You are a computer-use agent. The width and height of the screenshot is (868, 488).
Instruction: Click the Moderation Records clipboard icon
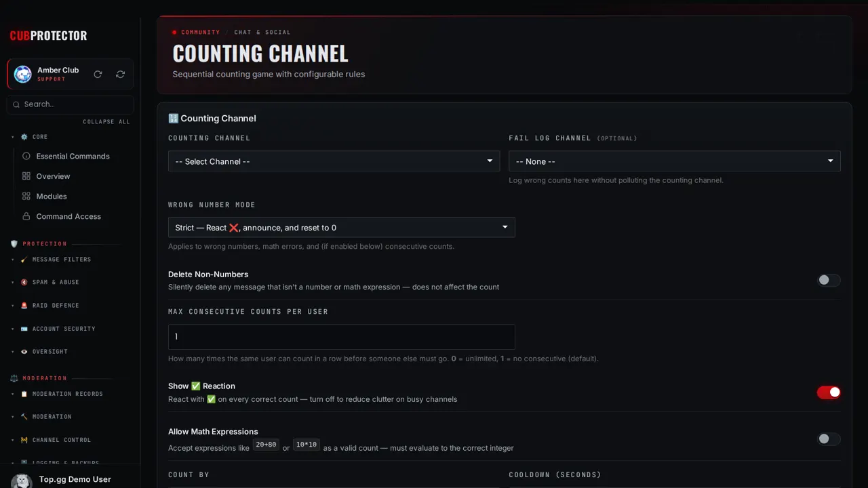point(24,394)
